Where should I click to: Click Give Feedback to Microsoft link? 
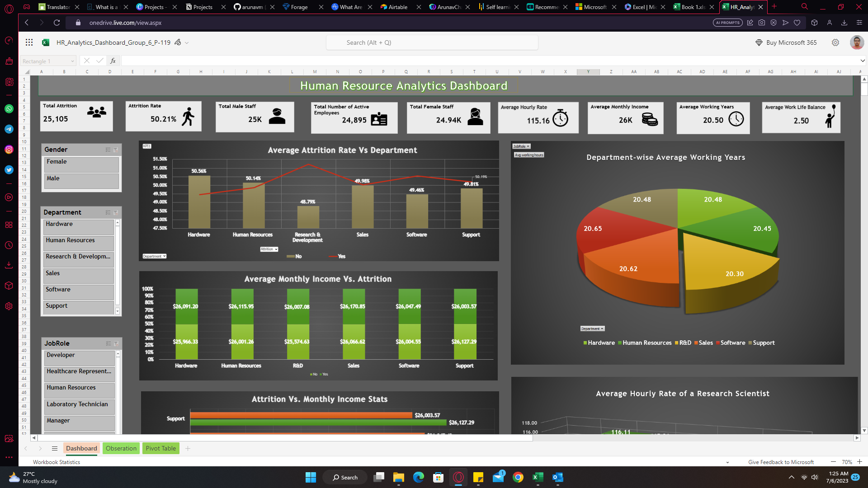click(781, 462)
